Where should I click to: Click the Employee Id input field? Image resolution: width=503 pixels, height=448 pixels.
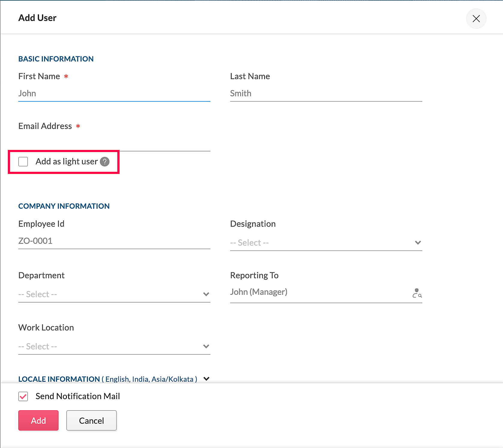[114, 241]
